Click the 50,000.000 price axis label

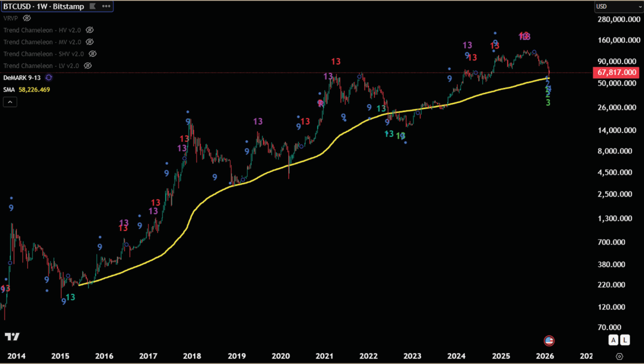pyautogui.click(x=616, y=83)
